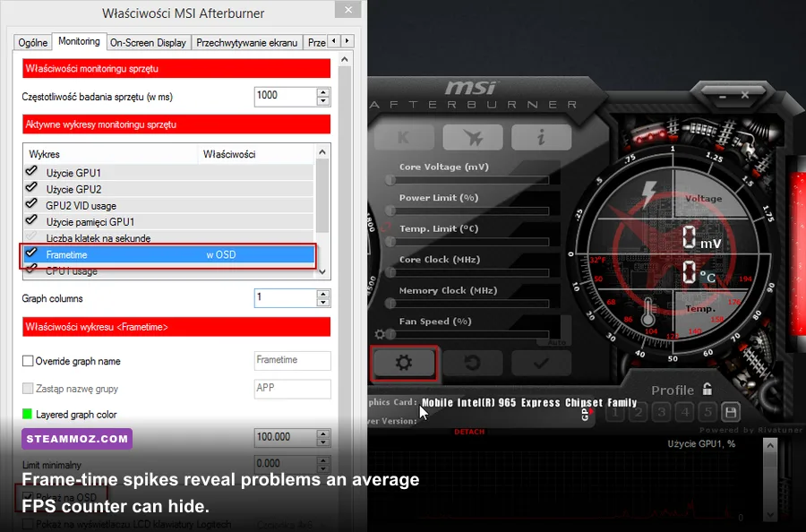Image resolution: width=806 pixels, height=532 pixels.
Task: Click the Wykres column header
Action: pyautogui.click(x=110, y=154)
